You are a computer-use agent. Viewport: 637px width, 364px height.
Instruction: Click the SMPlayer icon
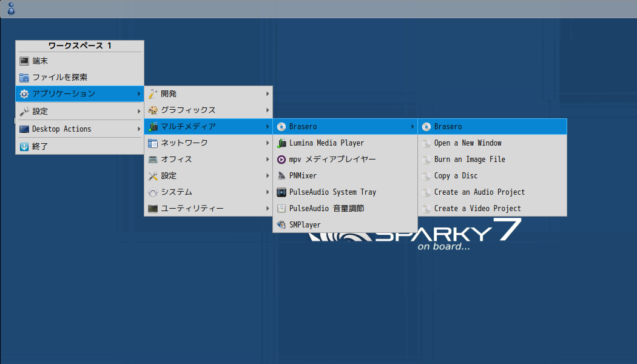click(x=281, y=224)
